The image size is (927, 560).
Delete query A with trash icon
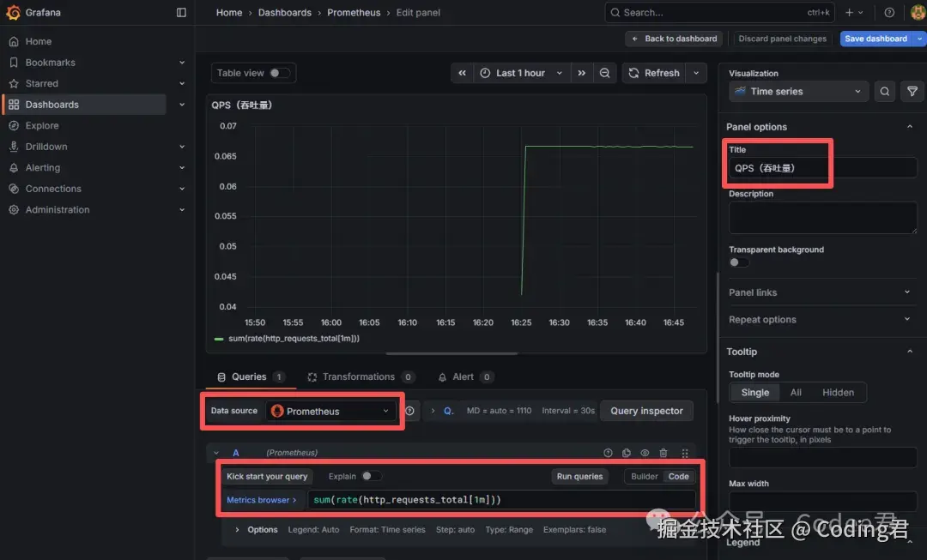click(663, 453)
